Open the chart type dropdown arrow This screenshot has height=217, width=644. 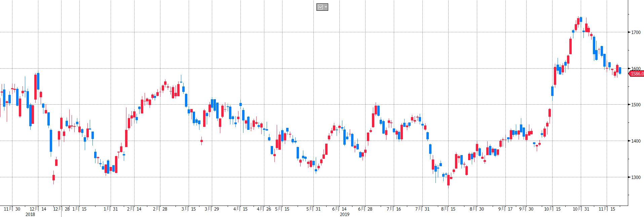click(x=326, y=7)
